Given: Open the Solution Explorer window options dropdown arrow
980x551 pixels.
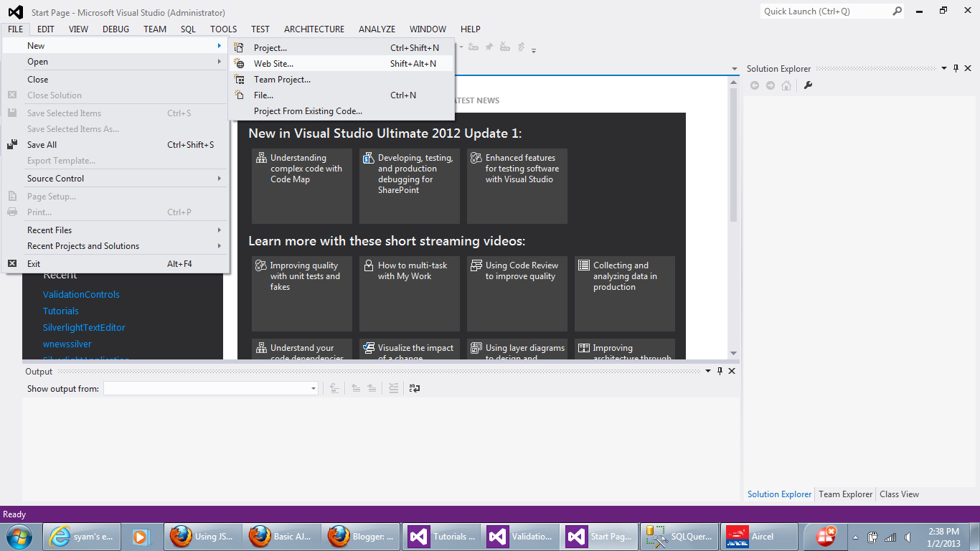Looking at the screenshot, I should tap(944, 68).
